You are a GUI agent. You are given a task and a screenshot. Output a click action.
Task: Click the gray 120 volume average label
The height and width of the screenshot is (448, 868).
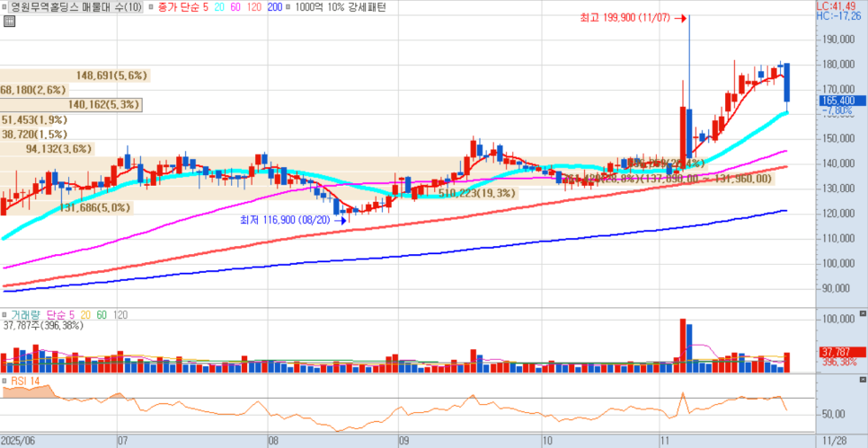(120, 315)
